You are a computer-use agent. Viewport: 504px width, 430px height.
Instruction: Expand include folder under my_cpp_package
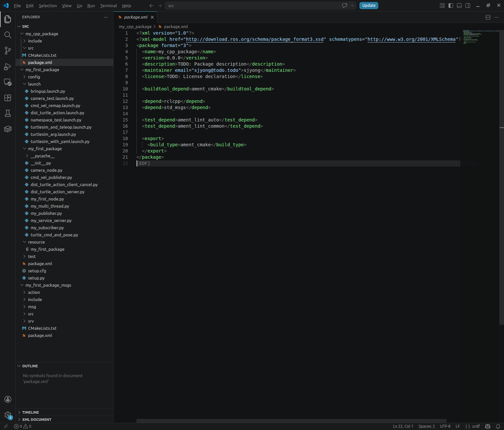[x=64, y=41]
